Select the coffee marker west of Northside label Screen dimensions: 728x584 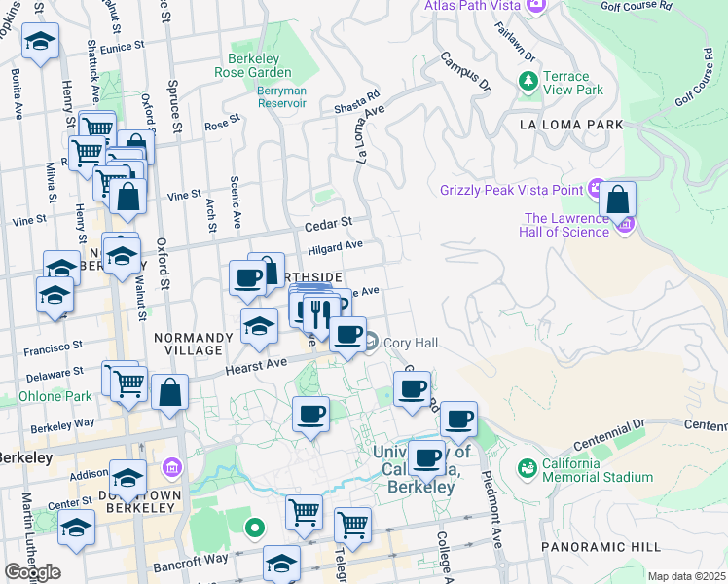(247, 279)
